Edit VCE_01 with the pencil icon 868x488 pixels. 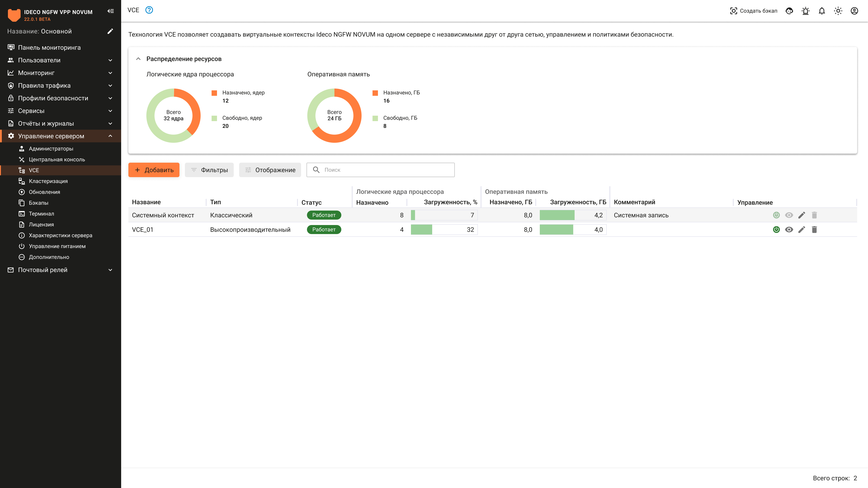[802, 230]
